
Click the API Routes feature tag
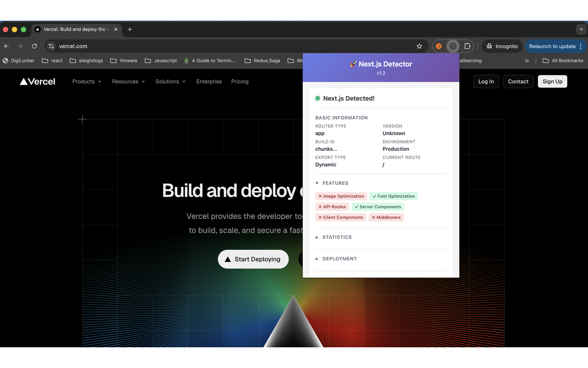[332, 207]
